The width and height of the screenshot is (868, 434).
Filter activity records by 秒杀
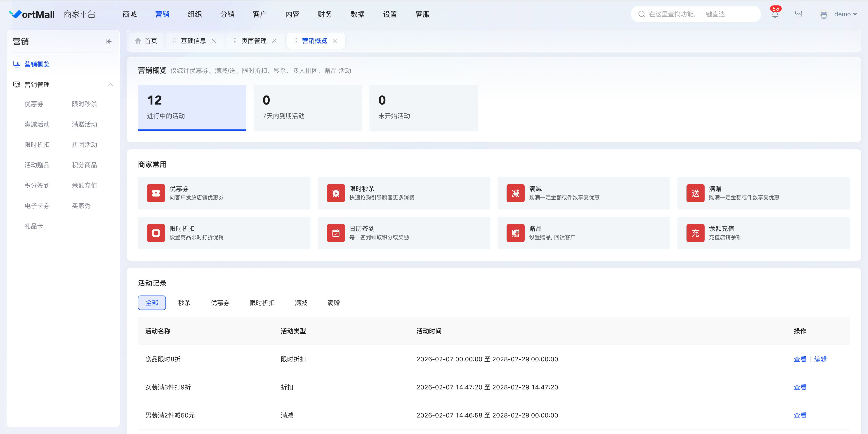pyautogui.click(x=184, y=303)
